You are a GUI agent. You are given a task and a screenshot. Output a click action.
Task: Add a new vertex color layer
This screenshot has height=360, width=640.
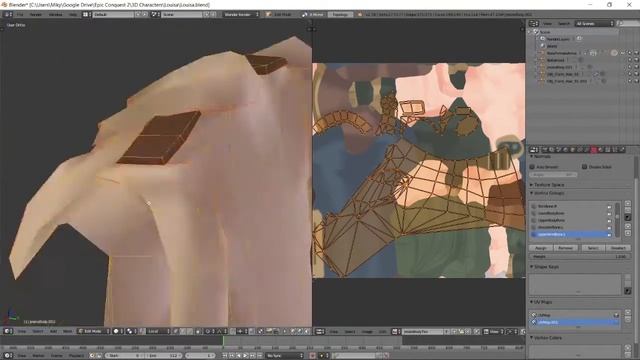(x=627, y=348)
